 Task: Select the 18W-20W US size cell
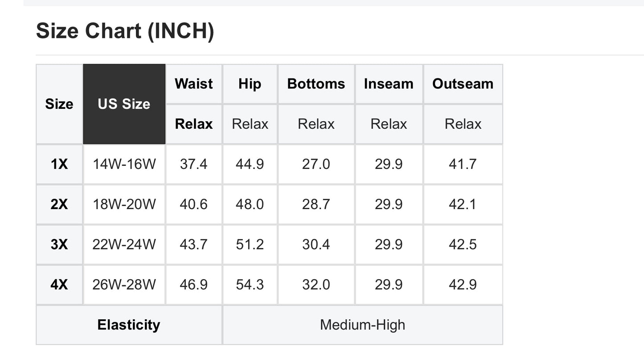point(124,204)
